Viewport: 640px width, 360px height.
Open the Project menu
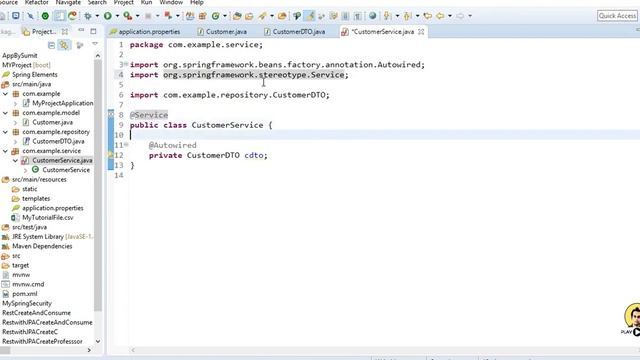click(x=124, y=2)
